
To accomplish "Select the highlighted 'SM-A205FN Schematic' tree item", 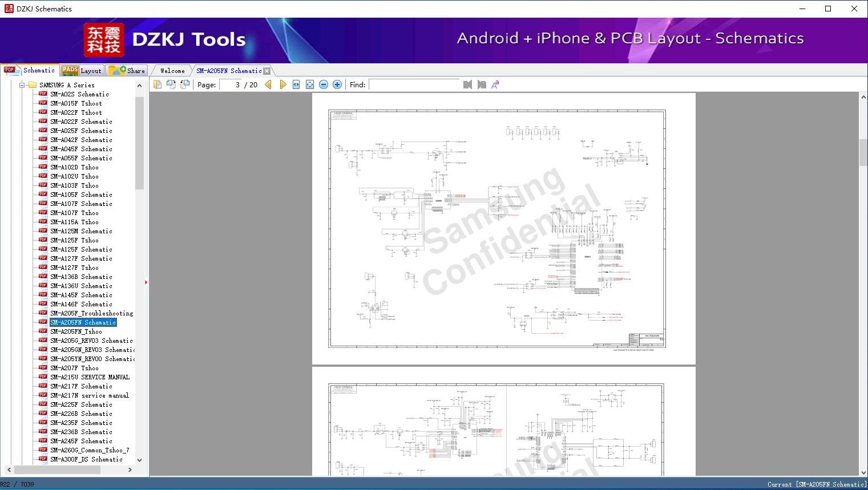I will point(83,322).
